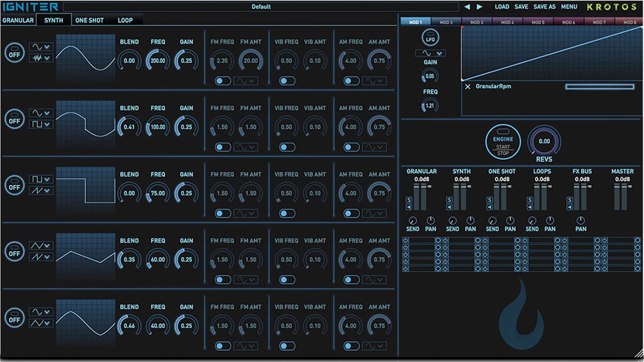Click the GranularRpm modulation amount slider

pos(600,86)
